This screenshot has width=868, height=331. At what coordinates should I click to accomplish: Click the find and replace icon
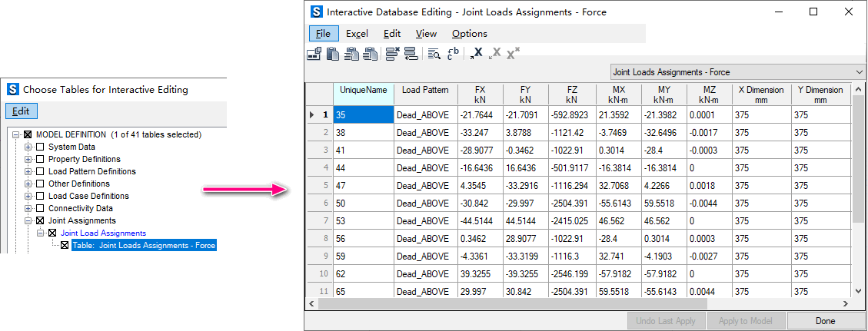point(453,54)
